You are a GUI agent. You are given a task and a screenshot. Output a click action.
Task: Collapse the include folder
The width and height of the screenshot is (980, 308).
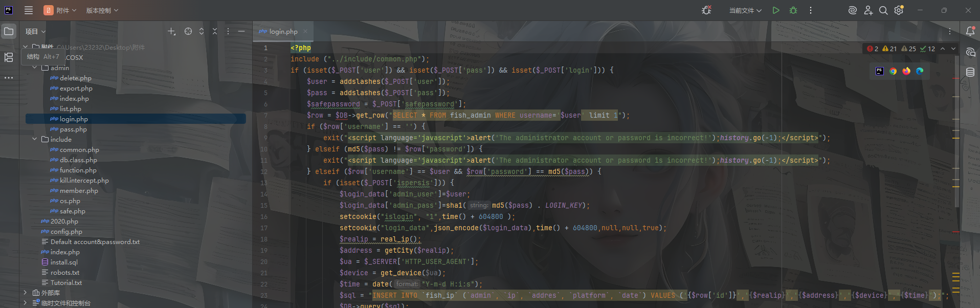[35, 139]
